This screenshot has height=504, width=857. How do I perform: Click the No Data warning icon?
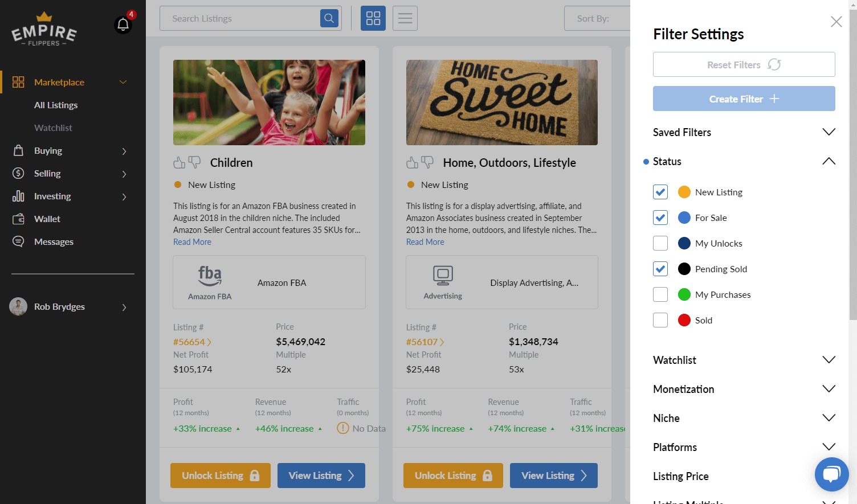tap(343, 428)
